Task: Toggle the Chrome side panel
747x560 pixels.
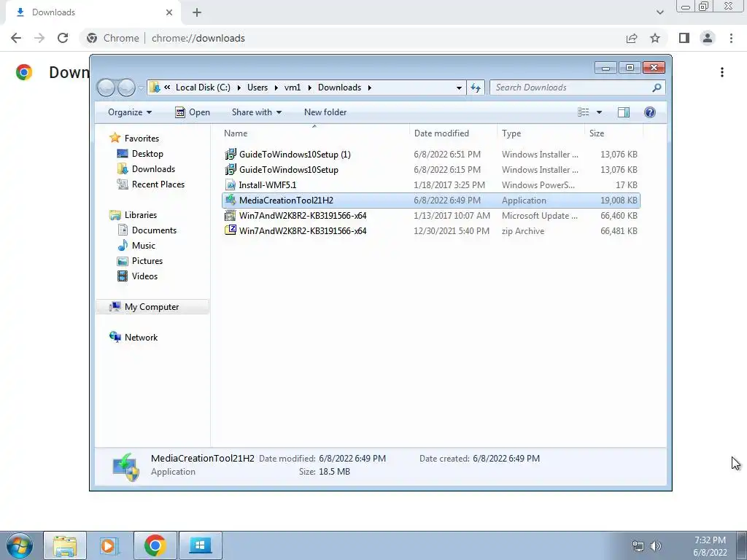Action: (684, 38)
